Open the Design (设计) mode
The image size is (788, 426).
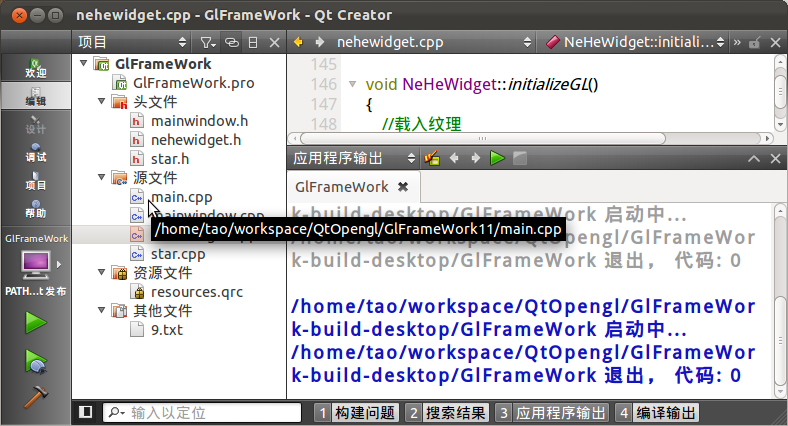coord(36,124)
